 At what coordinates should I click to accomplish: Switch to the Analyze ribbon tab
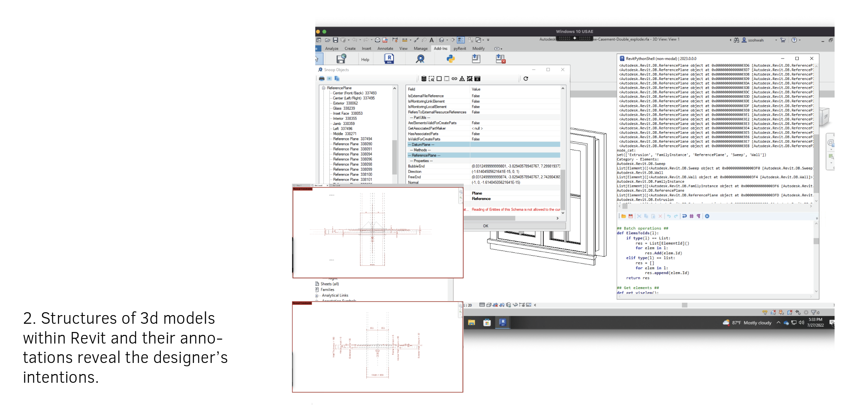click(x=332, y=49)
